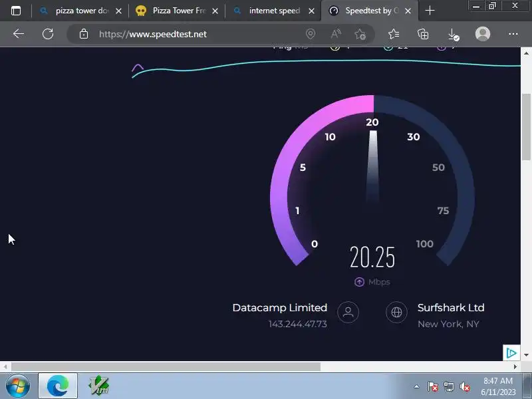Refresh the Speedtest page
Viewport: 532px width, 399px height.
click(48, 34)
